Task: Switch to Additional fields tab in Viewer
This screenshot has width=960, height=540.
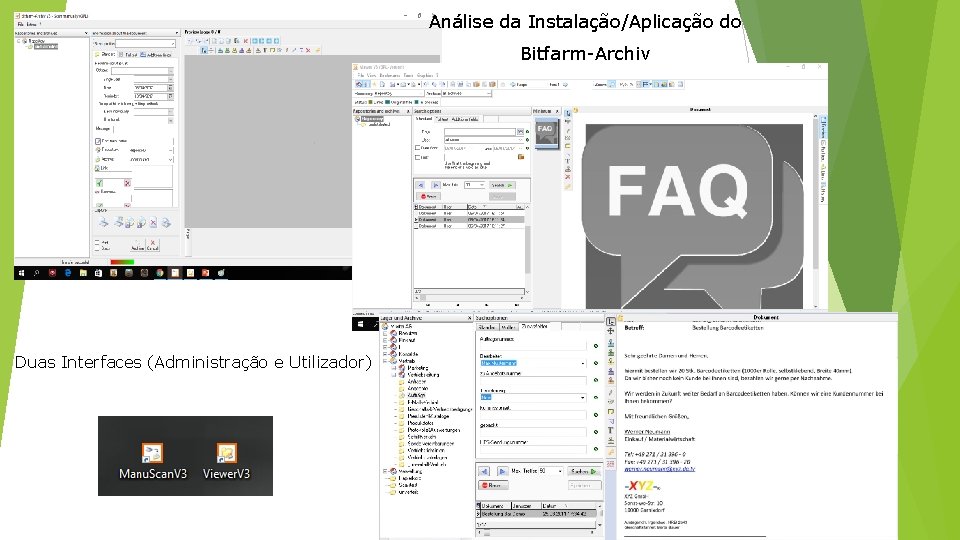Action: [465, 119]
